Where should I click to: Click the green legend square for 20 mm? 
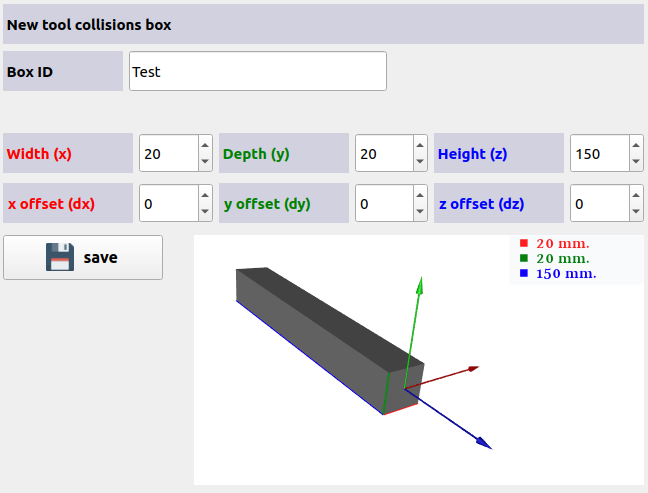click(524, 258)
